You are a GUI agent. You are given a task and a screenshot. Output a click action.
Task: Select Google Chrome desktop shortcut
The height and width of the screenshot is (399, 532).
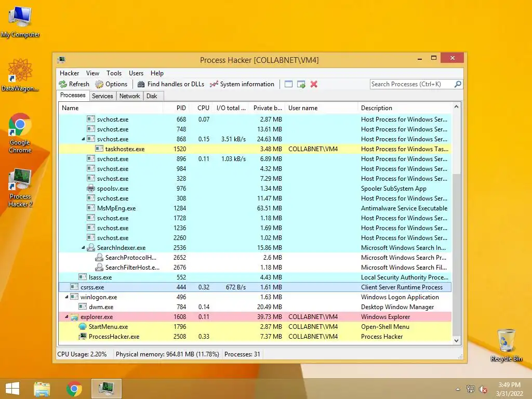[20, 133]
